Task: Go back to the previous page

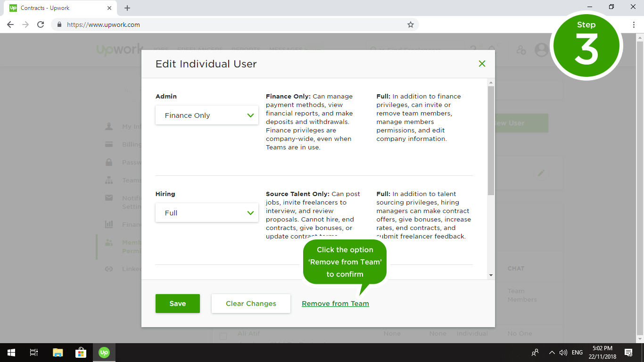Action: 10,25
